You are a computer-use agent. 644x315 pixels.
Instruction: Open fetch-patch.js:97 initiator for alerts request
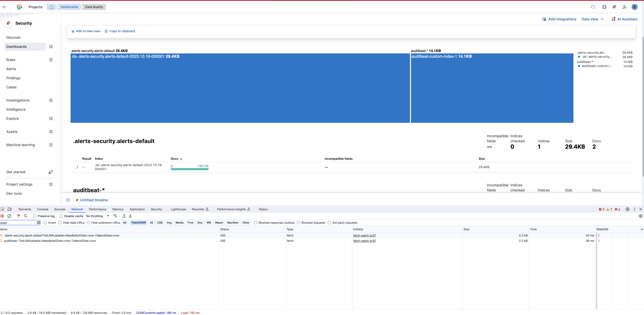pyautogui.click(x=364, y=235)
